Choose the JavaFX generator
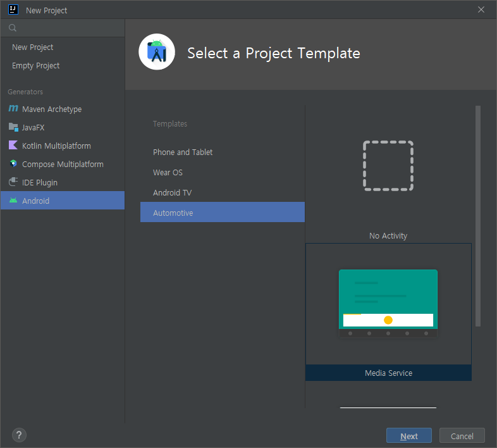 pyautogui.click(x=63, y=128)
